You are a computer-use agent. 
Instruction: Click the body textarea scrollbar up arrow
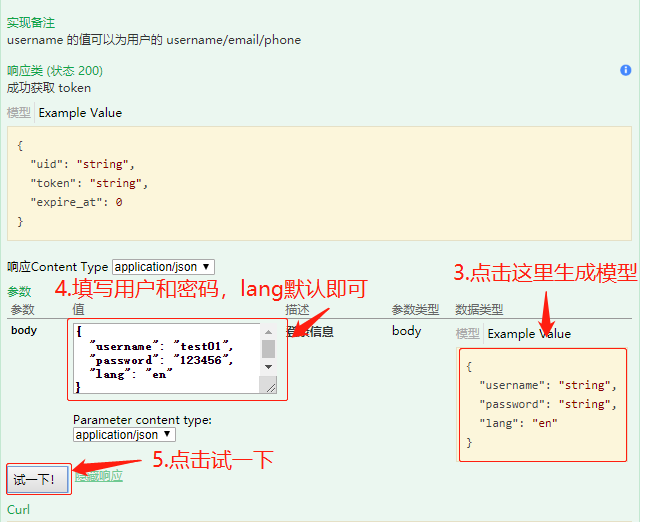[x=269, y=330]
